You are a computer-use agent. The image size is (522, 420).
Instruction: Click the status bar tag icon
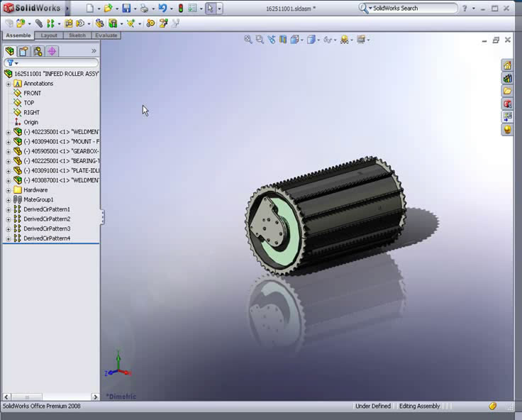[493, 406]
